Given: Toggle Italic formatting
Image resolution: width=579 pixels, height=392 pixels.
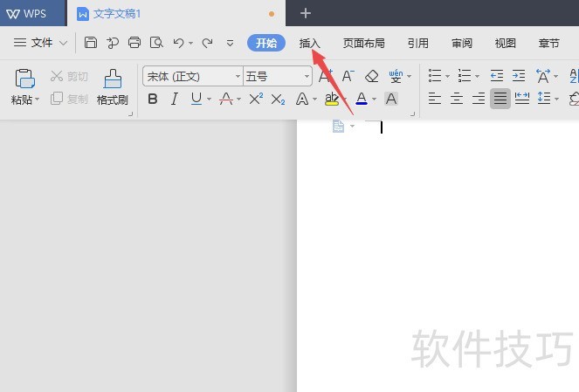Looking at the screenshot, I should pyautogui.click(x=175, y=99).
